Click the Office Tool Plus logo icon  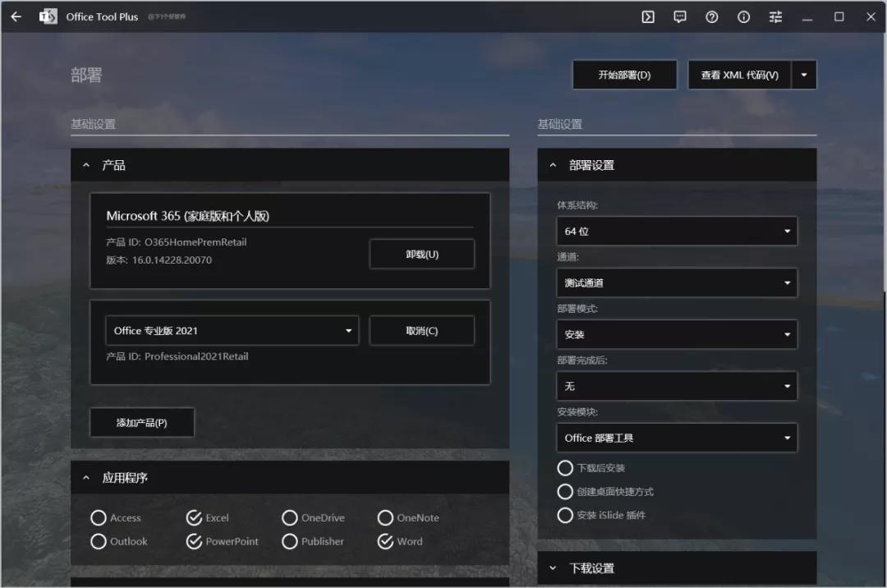click(x=48, y=16)
